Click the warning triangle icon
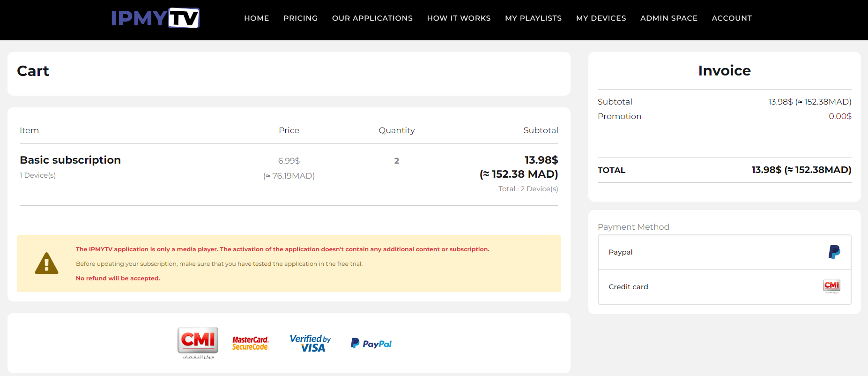Image resolution: width=868 pixels, height=376 pixels. tap(47, 263)
